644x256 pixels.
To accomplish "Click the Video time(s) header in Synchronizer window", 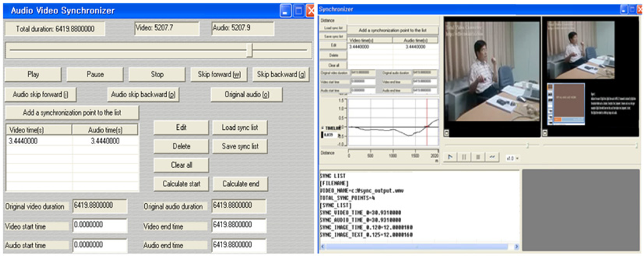I will coord(370,41).
